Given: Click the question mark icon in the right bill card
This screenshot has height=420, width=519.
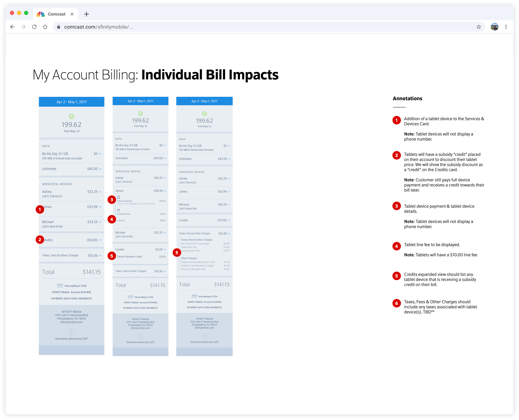Looking at the screenshot, I should [x=204, y=336].
